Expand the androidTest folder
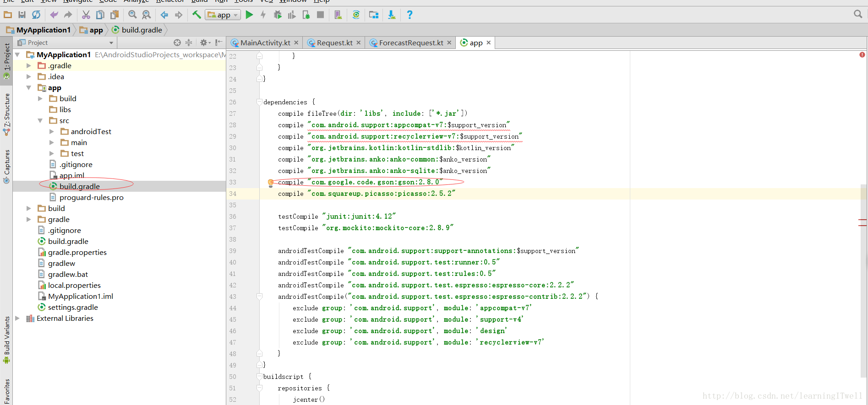The height and width of the screenshot is (405, 868). coord(51,131)
